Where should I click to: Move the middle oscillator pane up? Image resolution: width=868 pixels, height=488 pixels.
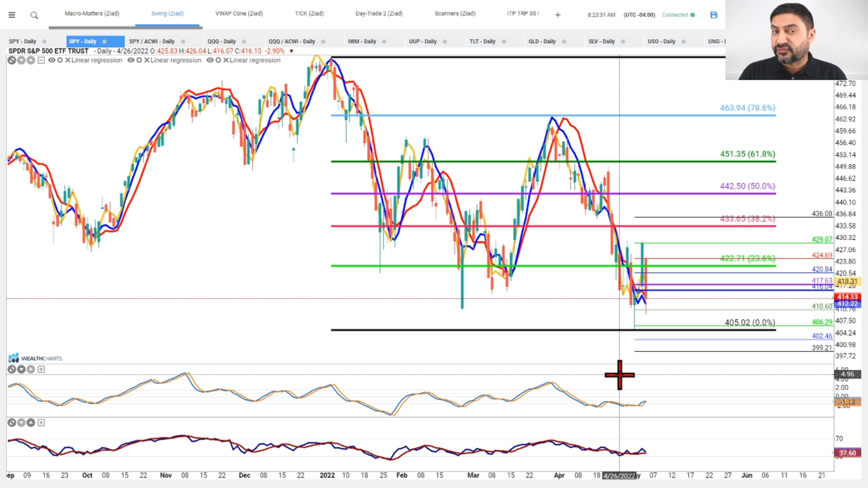pyautogui.click(x=31, y=369)
